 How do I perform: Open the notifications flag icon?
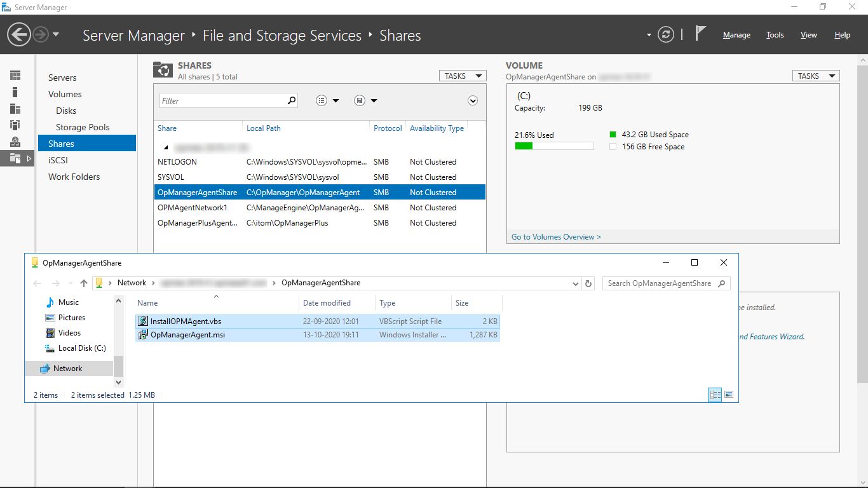click(x=700, y=34)
